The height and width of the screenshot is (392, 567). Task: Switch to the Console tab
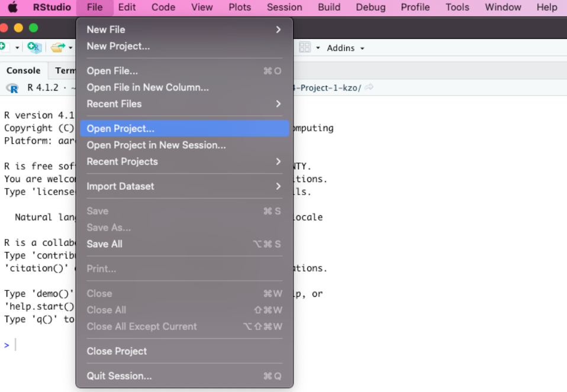(24, 70)
